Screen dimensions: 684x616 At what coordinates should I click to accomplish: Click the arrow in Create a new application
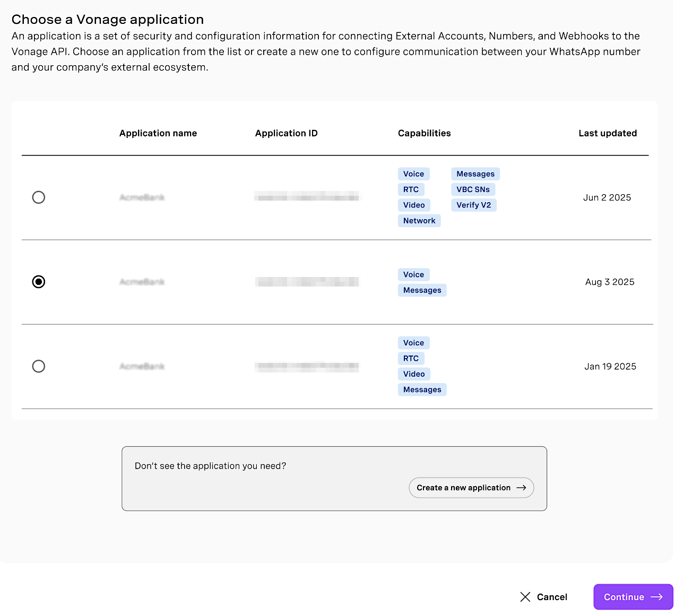click(521, 488)
